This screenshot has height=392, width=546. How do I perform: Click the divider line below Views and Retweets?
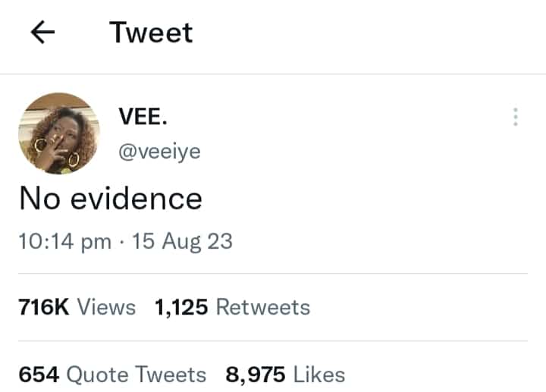pos(273,341)
